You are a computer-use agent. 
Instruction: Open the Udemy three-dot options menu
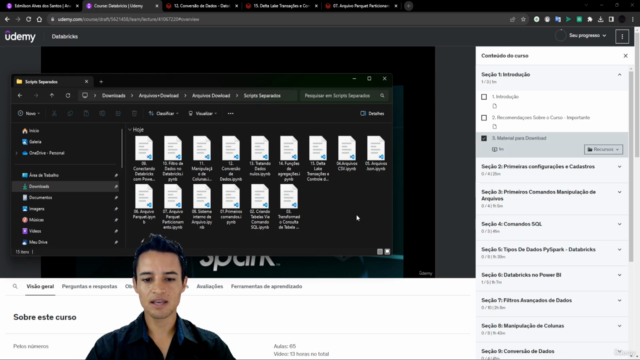pos(622,36)
